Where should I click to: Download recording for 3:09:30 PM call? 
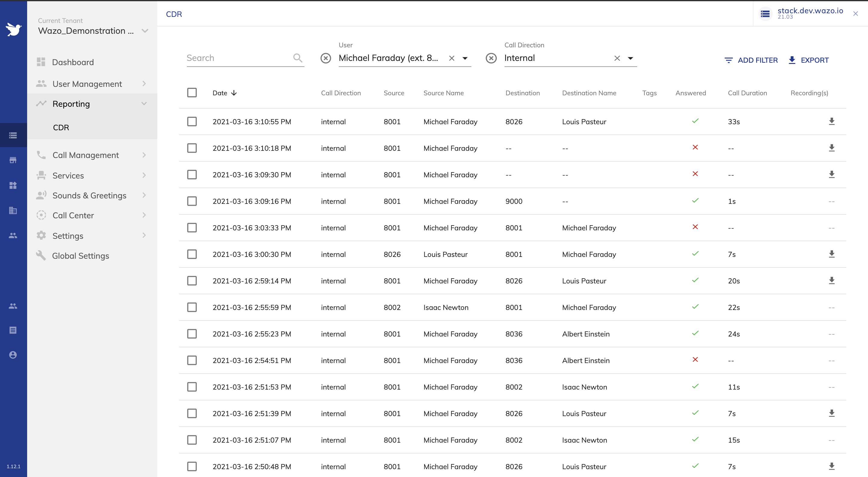(x=832, y=175)
